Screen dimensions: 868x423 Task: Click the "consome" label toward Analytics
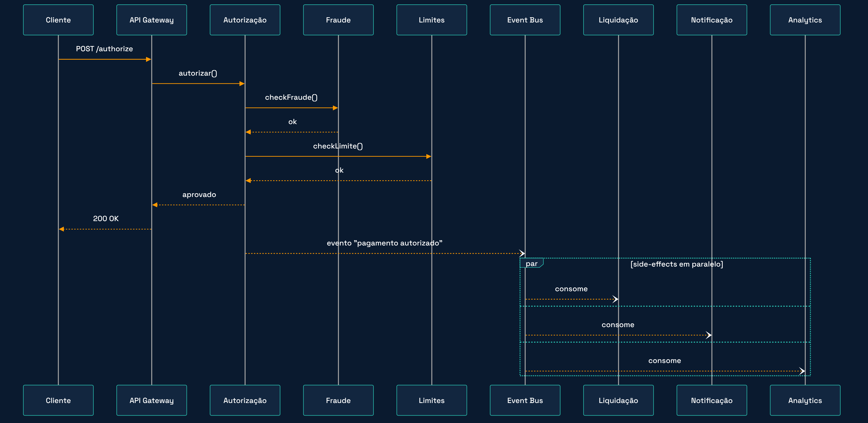(x=664, y=361)
